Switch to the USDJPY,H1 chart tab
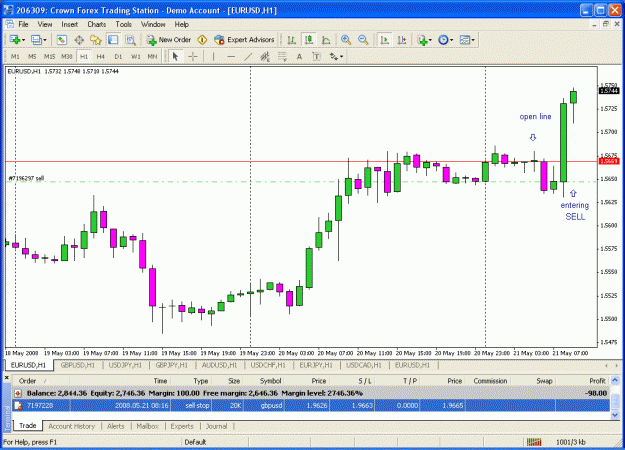625x450 pixels. click(x=125, y=365)
